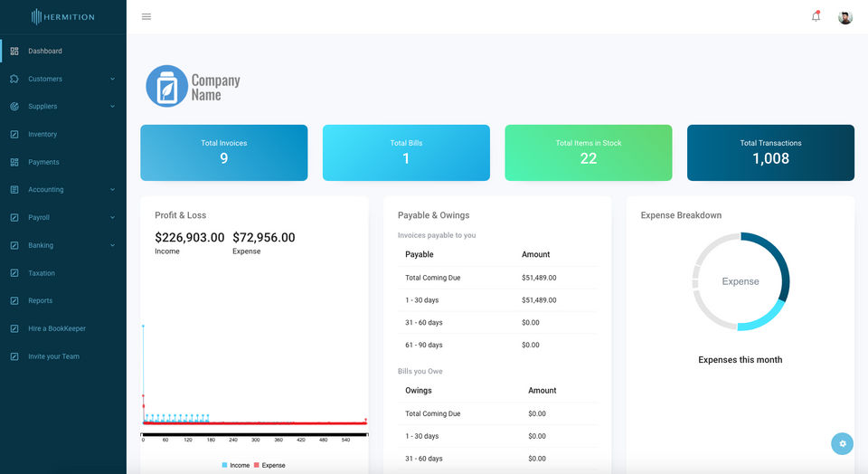Open the Inventory menu item
Screen dimensions: 868x474
pos(63,134)
